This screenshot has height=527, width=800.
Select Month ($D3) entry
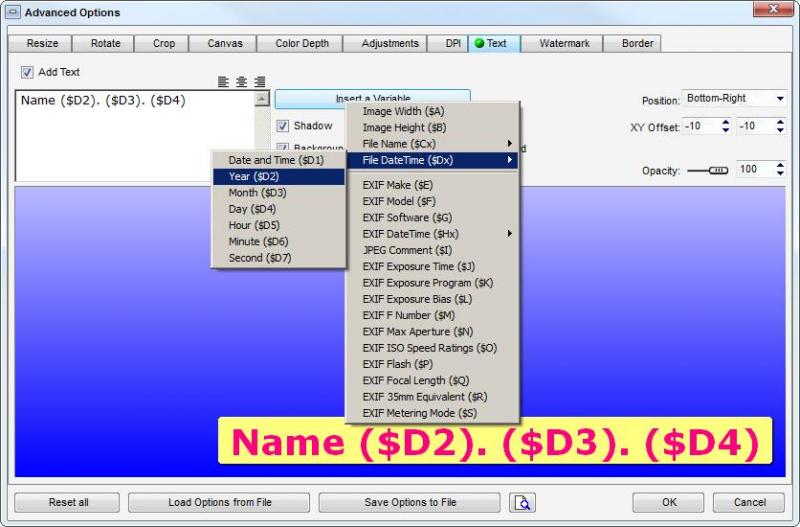279,193
